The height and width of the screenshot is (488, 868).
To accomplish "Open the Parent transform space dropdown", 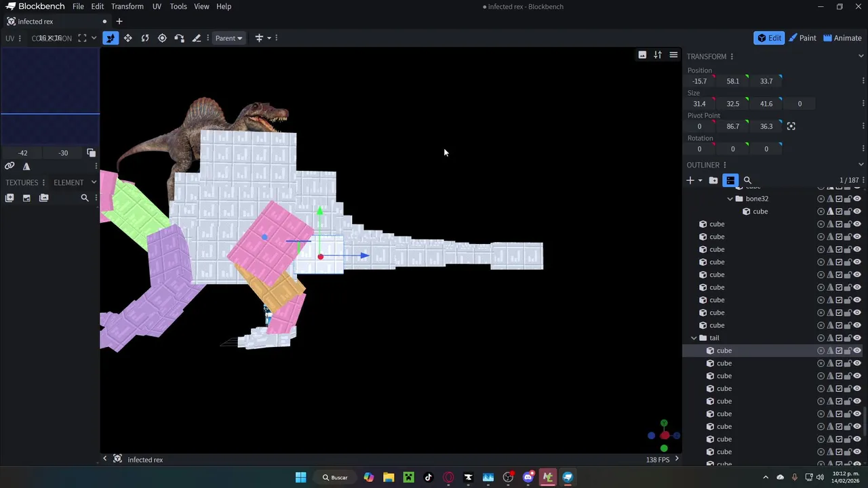I will (229, 38).
